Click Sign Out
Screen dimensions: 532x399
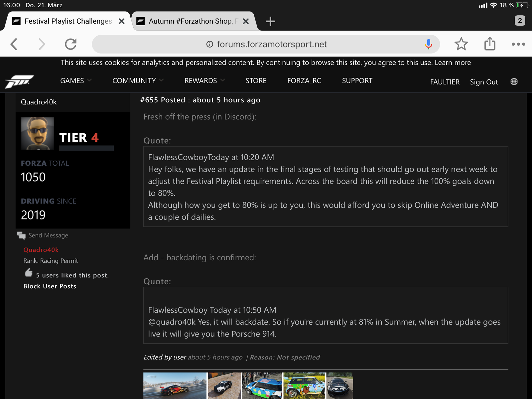click(x=484, y=82)
